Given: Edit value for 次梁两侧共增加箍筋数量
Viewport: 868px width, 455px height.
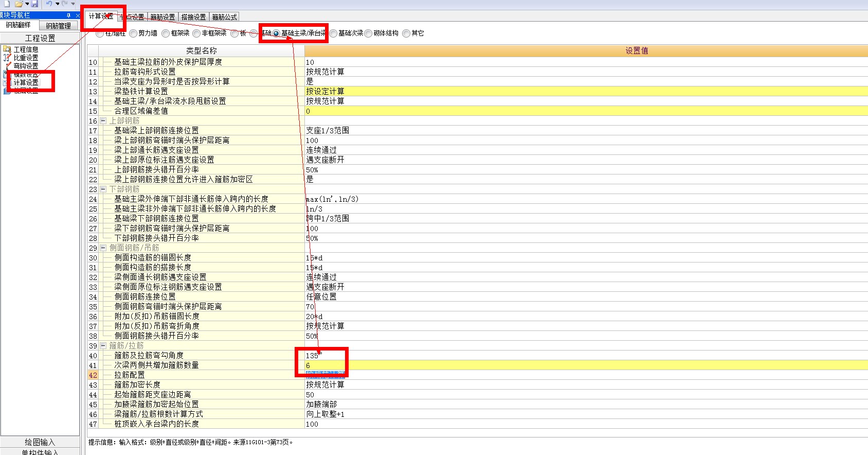Looking at the screenshot, I should (586, 365).
